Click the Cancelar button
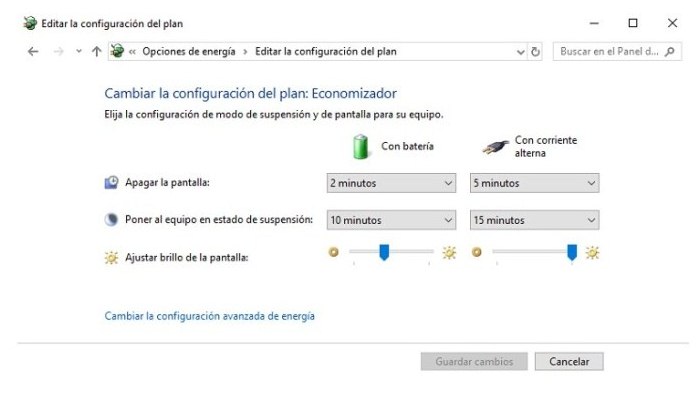 click(x=569, y=362)
